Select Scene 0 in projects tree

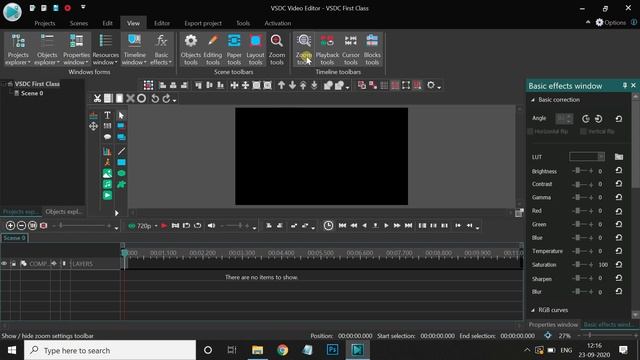point(32,93)
